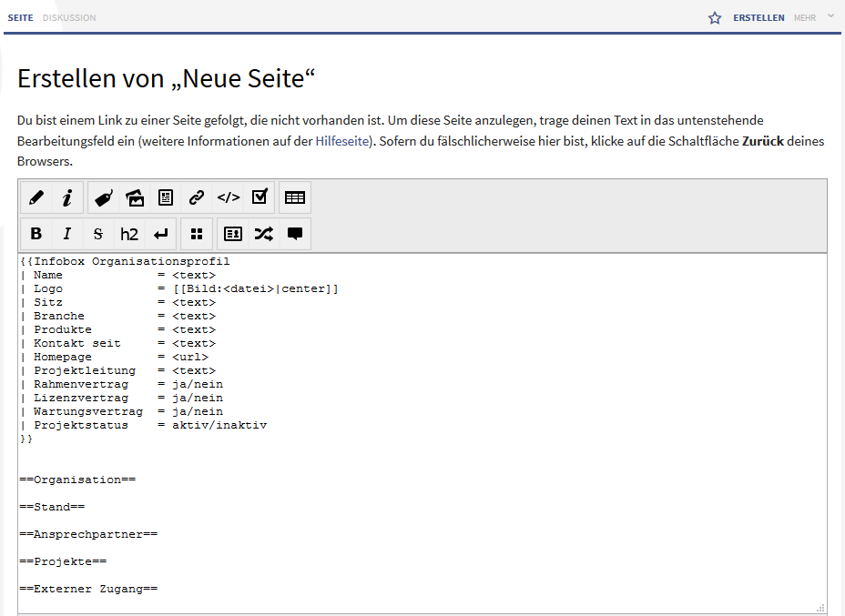The image size is (845, 616).
Task: Apply strikethrough formatting
Action: [x=98, y=234]
